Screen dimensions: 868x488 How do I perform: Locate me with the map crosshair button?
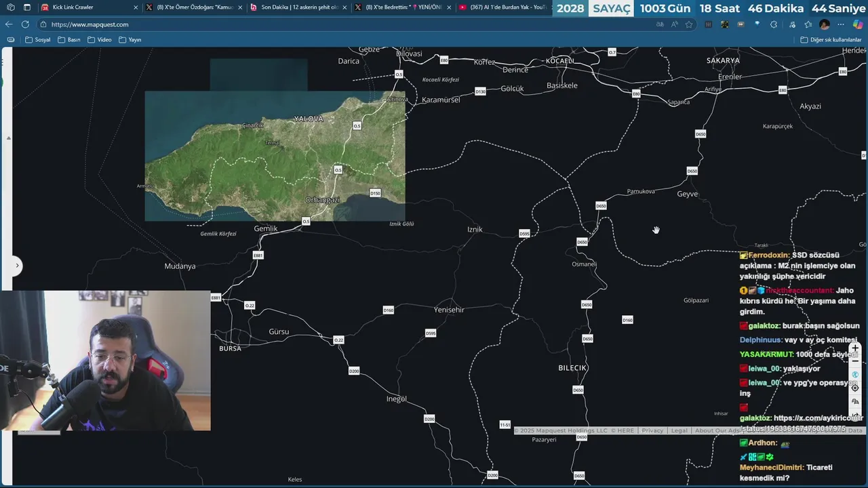(x=855, y=388)
